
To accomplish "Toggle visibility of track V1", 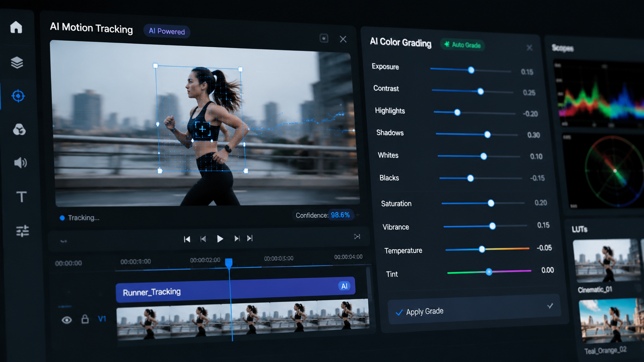I will click(67, 320).
